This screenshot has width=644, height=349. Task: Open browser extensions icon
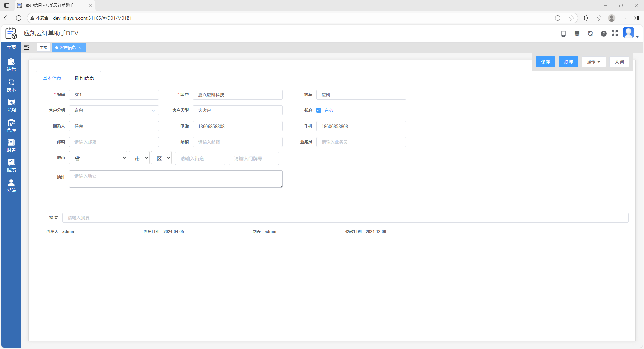586,18
